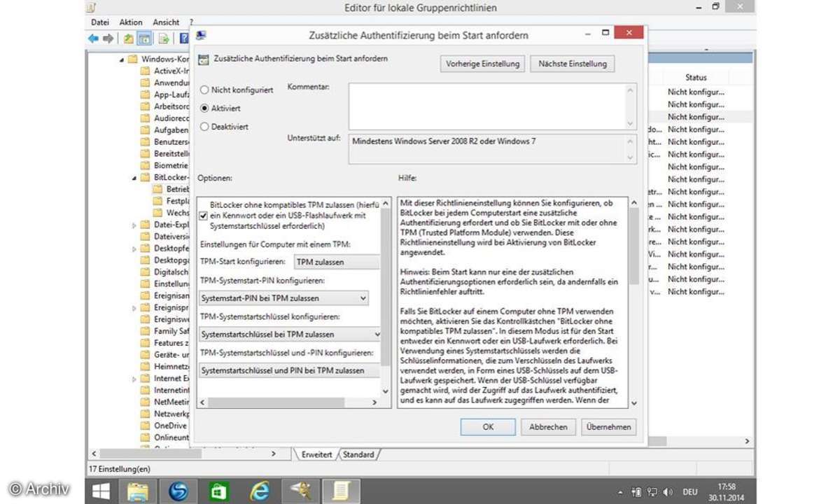Confirm with the OK button
The height and width of the screenshot is (504, 840).
(x=488, y=426)
